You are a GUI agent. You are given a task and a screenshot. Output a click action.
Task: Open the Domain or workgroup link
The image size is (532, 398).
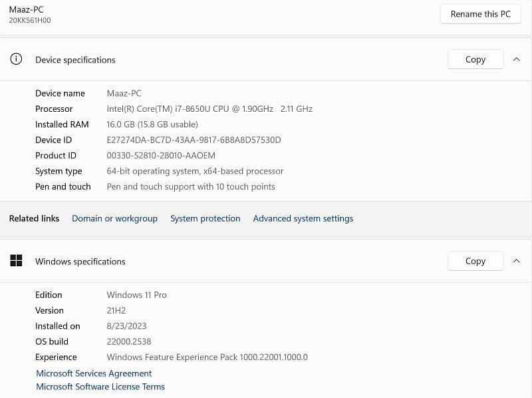tap(114, 218)
